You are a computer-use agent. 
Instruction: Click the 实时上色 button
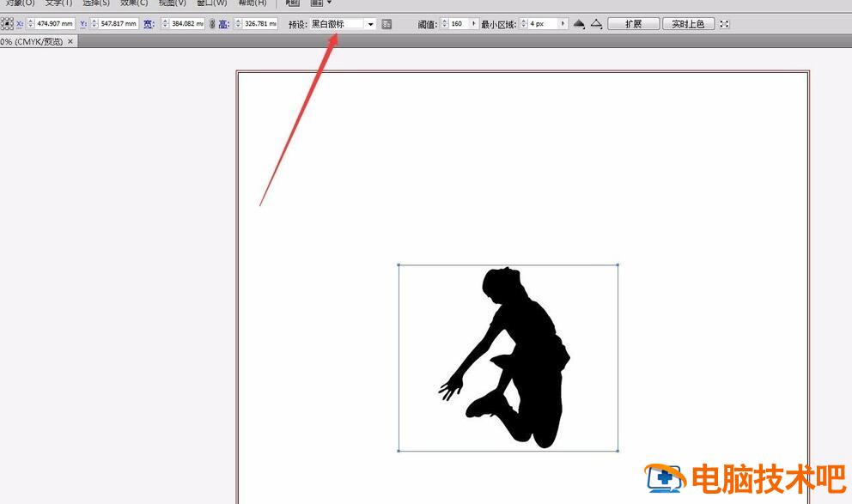click(x=689, y=24)
